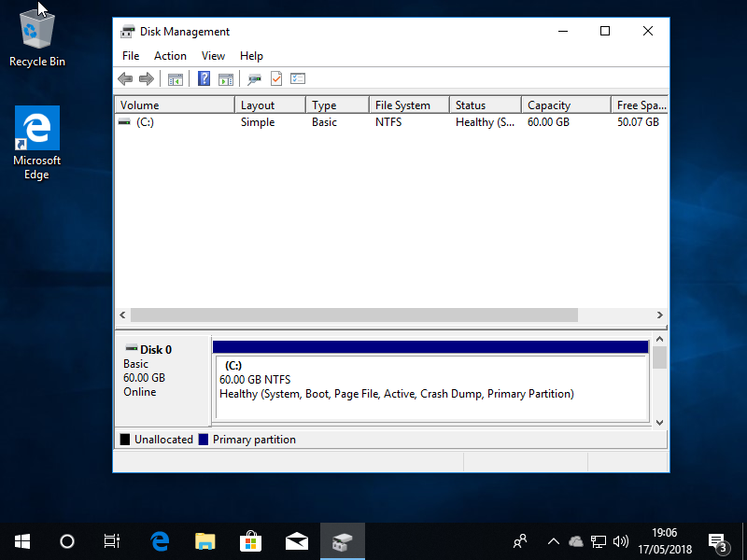Image resolution: width=747 pixels, height=560 pixels.
Task: Click the horizontal scrollbar left arrow
Action: pyautogui.click(x=122, y=315)
